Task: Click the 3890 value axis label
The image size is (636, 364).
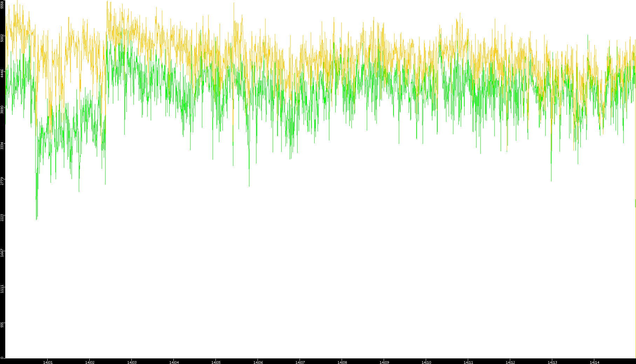Action: 2,109
